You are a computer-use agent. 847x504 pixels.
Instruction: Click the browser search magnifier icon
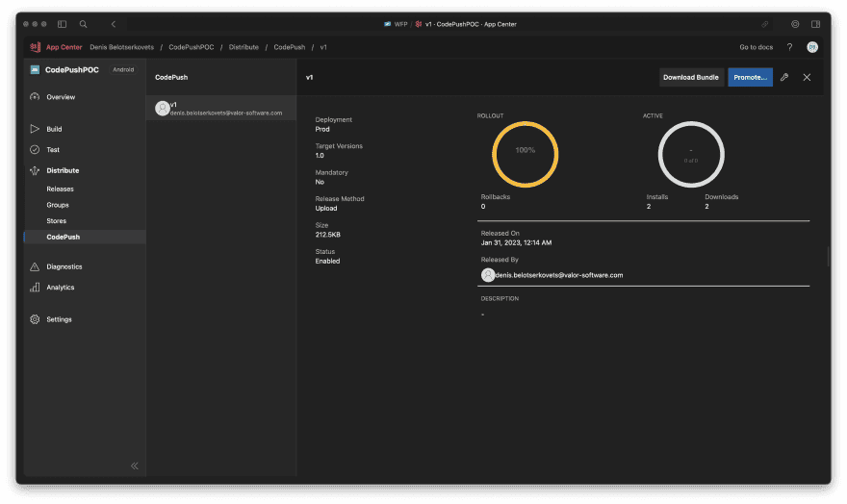tap(84, 24)
